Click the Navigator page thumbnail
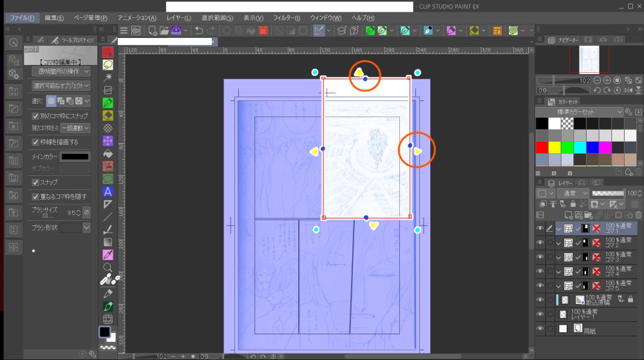 point(589,59)
